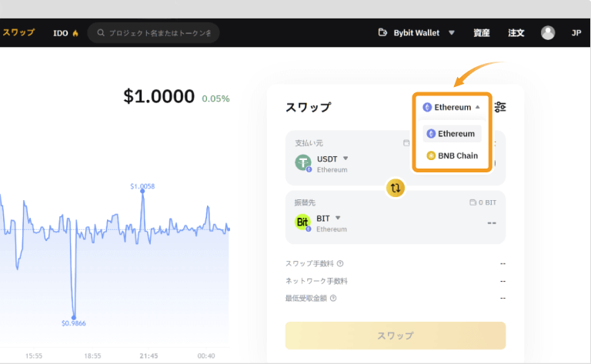The height and width of the screenshot is (364, 591).
Task: Click the 0.05% price change text
Action: [x=215, y=99]
